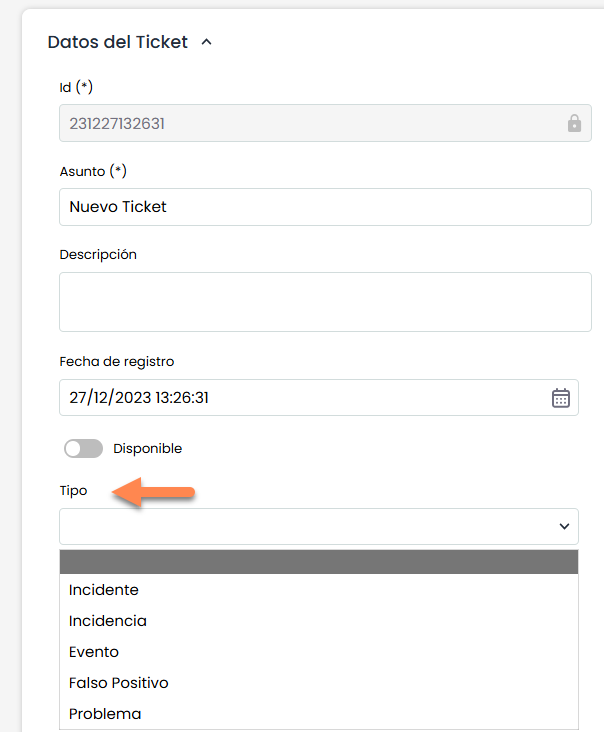Select Problema in Tipo list
The height and width of the screenshot is (732, 604).
(105, 714)
